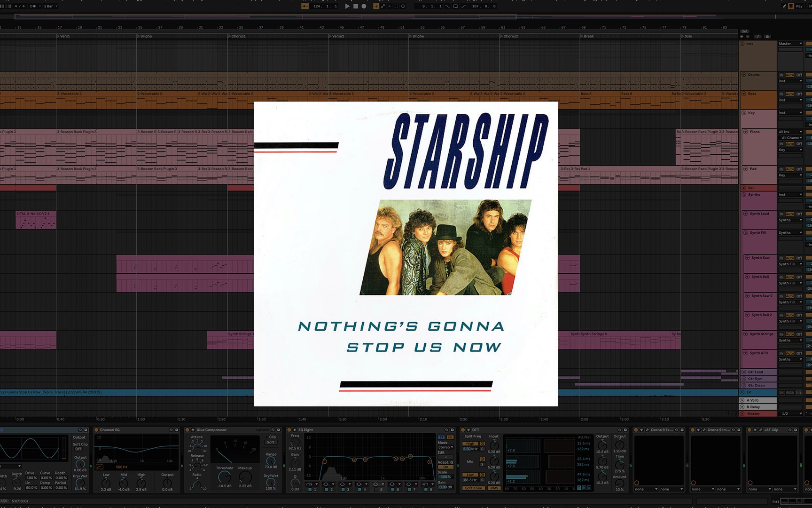Click the Session Record circle icon
This screenshot has height=508, width=812.
pos(403,6)
